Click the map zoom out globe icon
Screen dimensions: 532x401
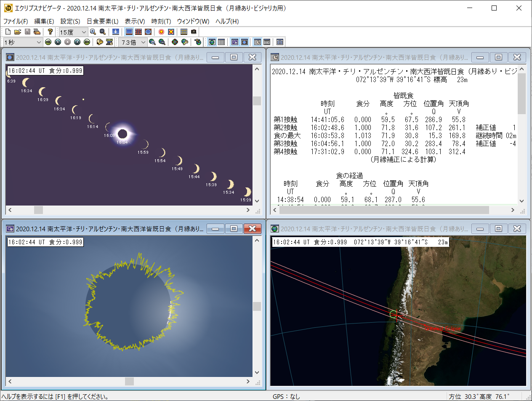(x=162, y=42)
